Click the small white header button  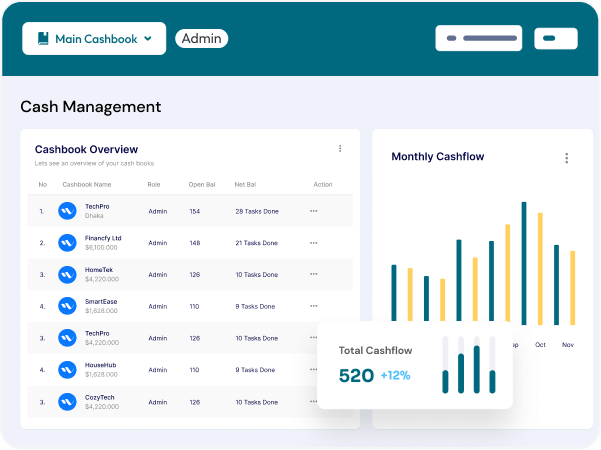tap(556, 38)
